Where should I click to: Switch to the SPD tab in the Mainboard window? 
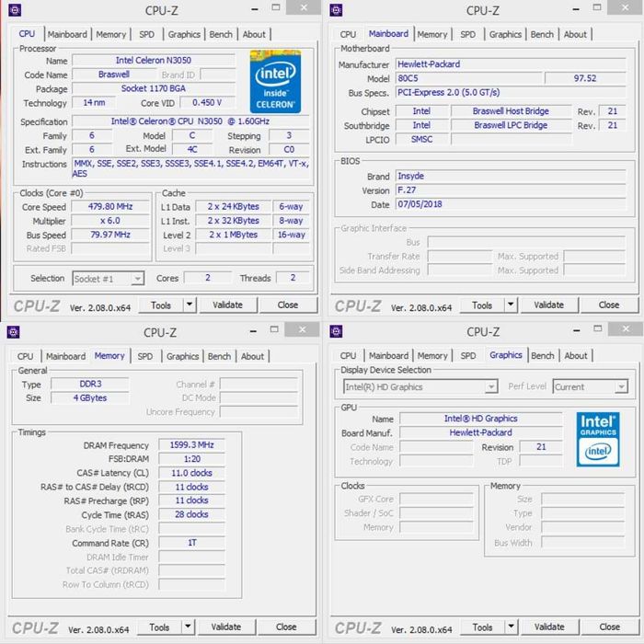[467, 35]
